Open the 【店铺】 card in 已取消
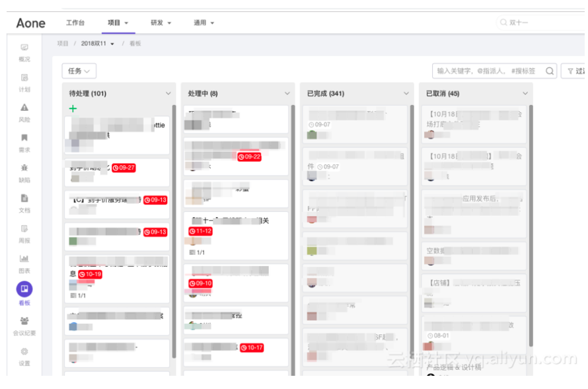The image size is (588, 389). tap(474, 293)
